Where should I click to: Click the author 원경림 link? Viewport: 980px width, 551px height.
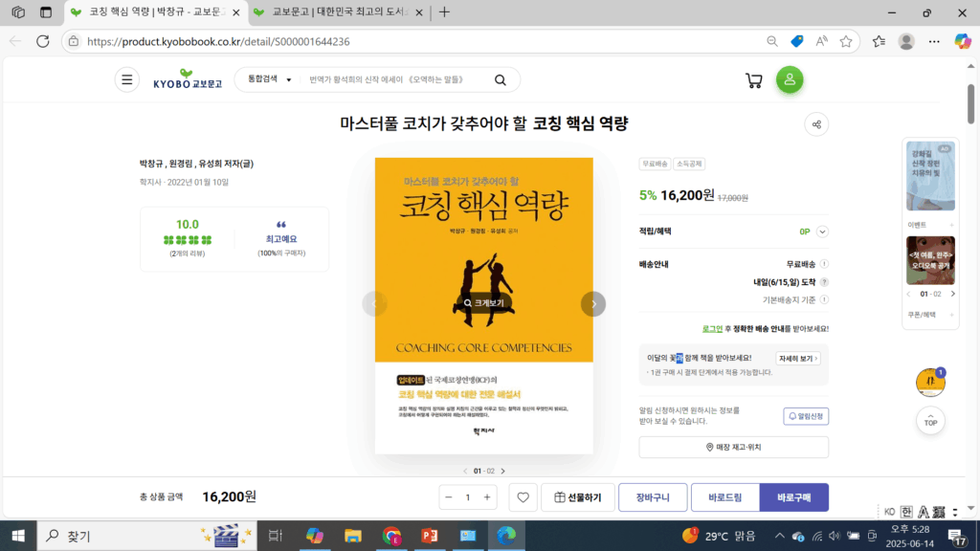[181, 164]
